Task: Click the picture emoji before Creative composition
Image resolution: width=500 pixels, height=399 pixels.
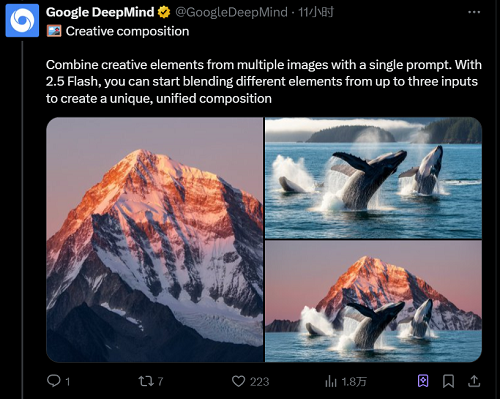Action: click(54, 31)
